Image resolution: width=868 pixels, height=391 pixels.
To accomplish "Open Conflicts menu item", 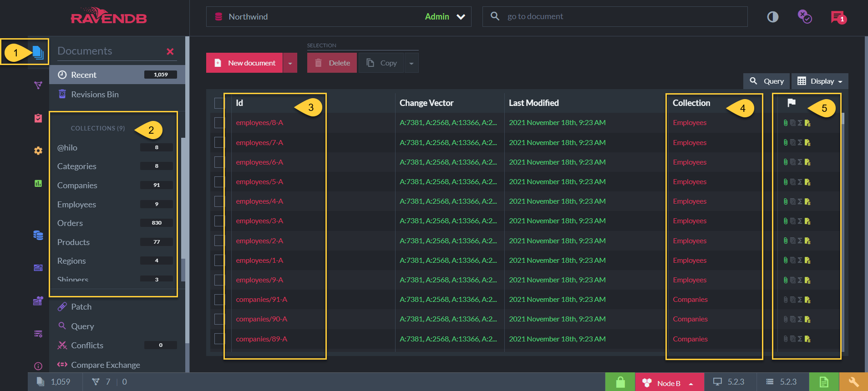I will click(x=117, y=346).
